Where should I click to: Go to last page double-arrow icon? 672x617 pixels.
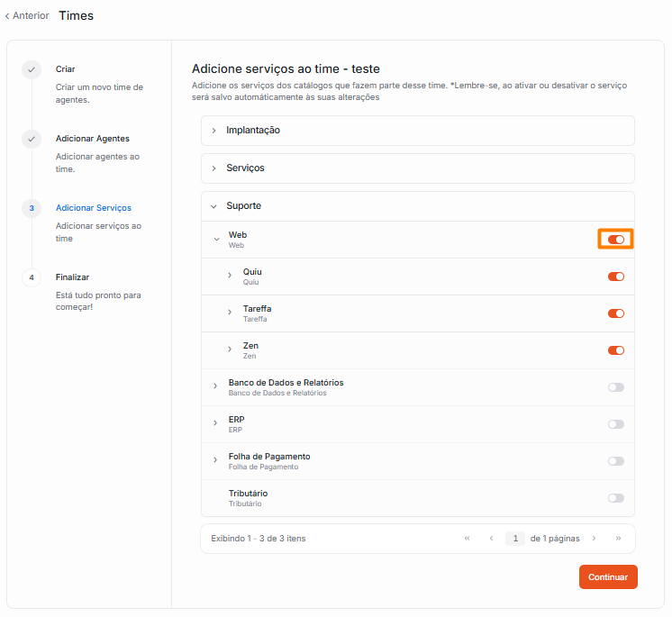(618, 539)
